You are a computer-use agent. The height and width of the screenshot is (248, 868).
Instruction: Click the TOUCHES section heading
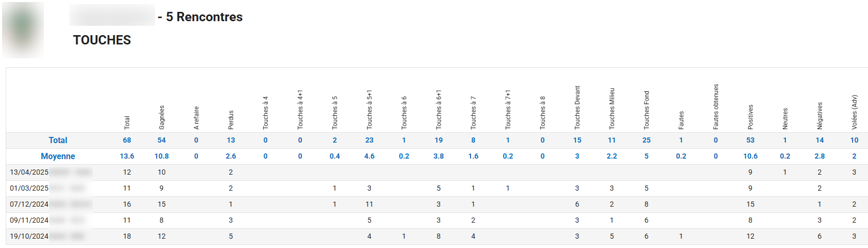click(102, 40)
